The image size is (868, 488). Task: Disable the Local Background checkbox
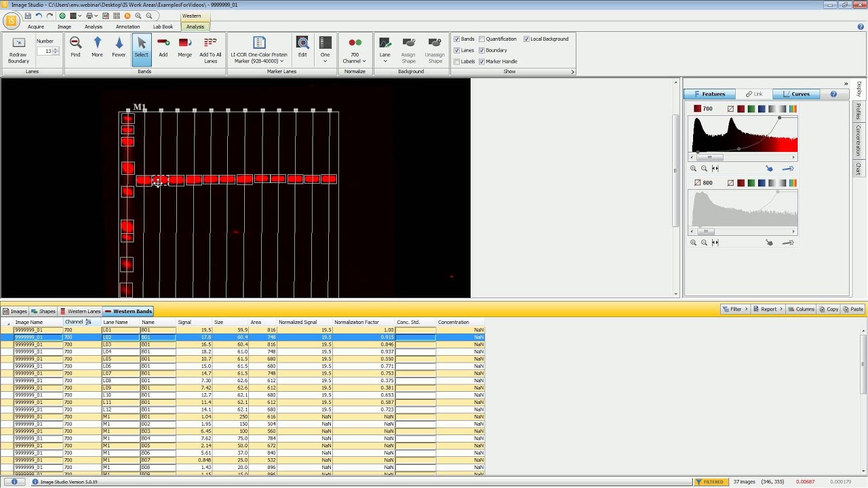526,39
